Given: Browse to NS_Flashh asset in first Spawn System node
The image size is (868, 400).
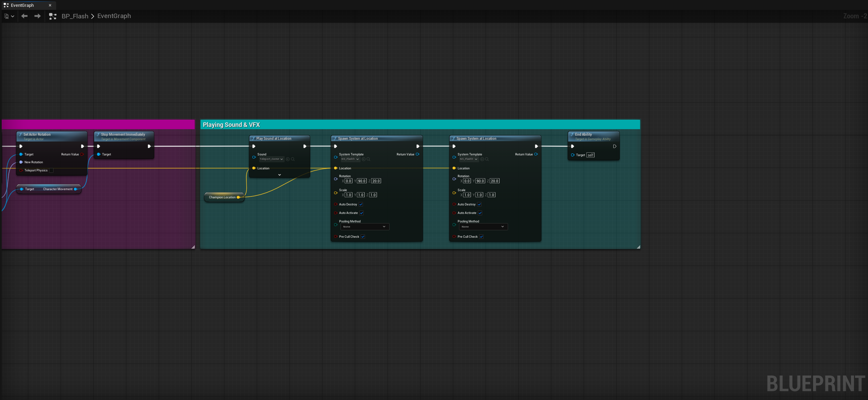Looking at the screenshot, I should click(x=368, y=159).
